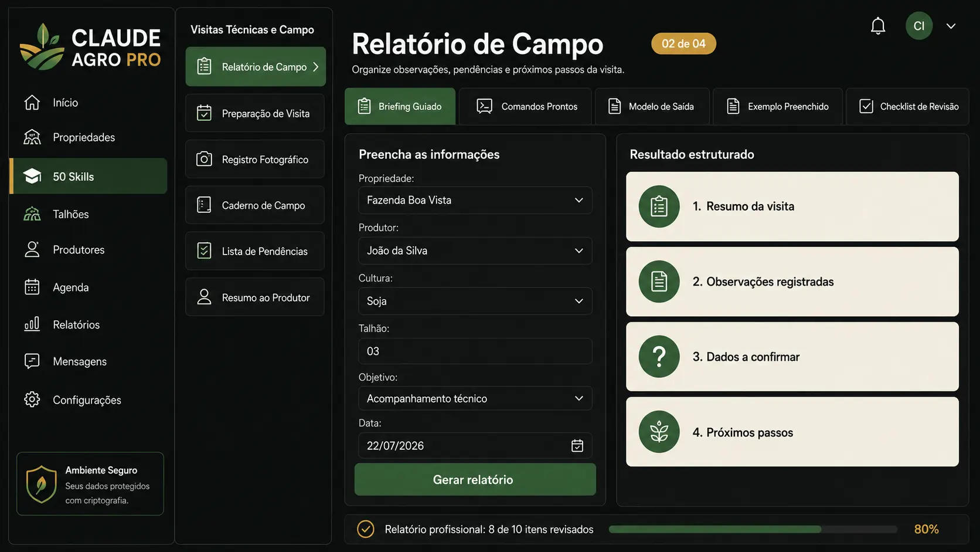Image resolution: width=980 pixels, height=552 pixels.
Task: Open Observações registradas card
Action: tap(792, 282)
